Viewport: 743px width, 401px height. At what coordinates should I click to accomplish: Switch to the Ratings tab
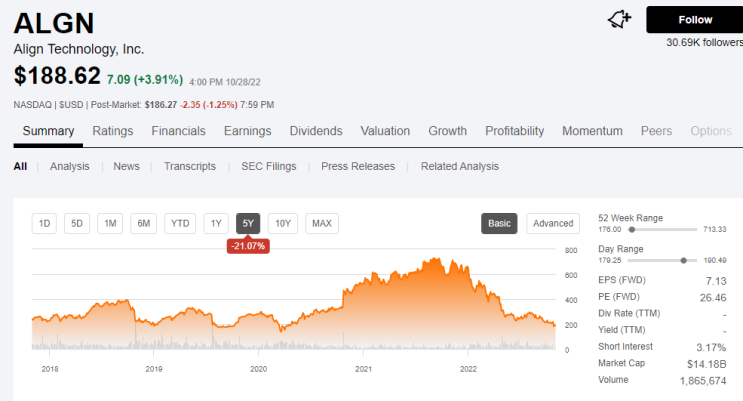point(113,131)
